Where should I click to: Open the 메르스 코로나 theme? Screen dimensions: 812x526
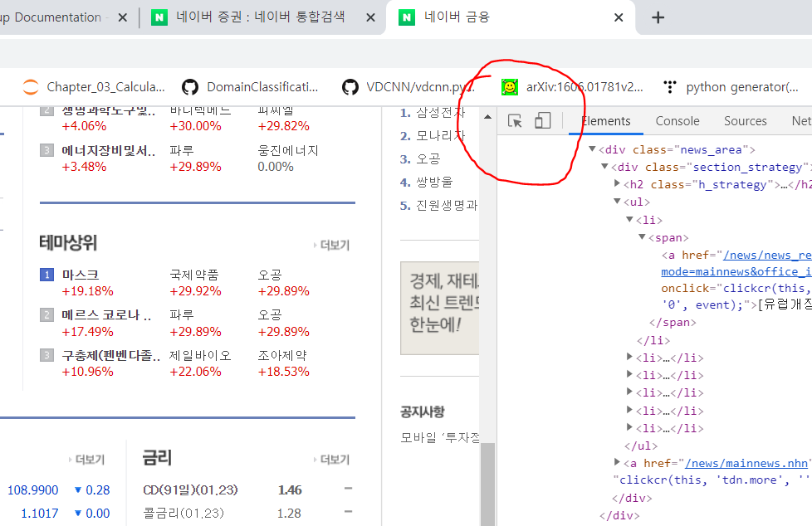pyautogui.click(x=106, y=314)
